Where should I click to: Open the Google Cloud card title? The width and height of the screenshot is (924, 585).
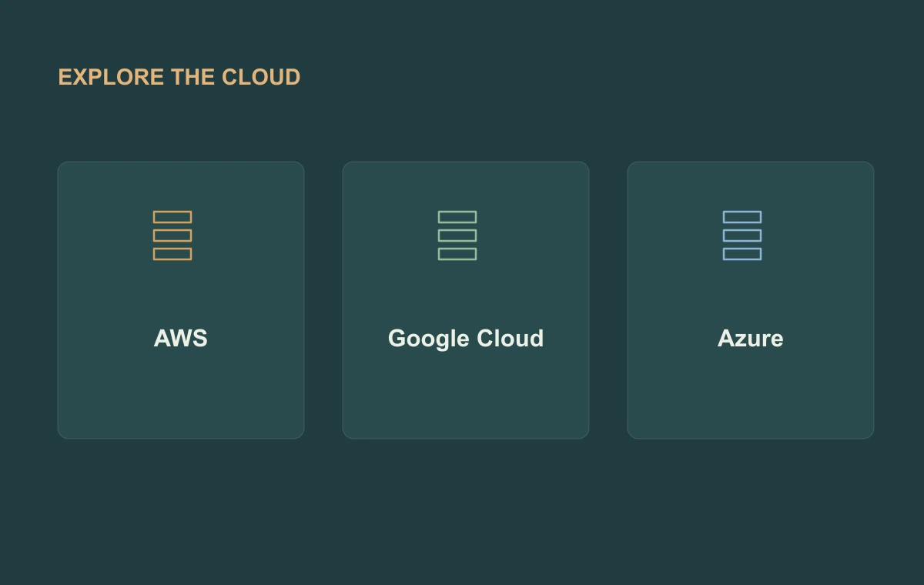[466, 339]
